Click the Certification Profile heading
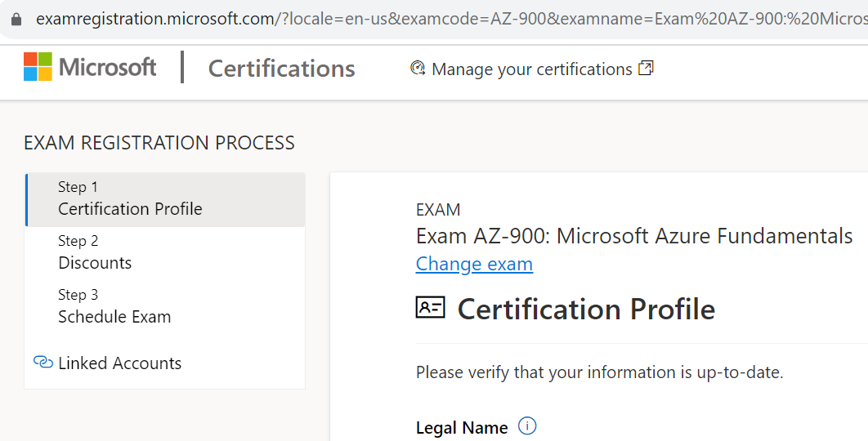Screen dimensions: 868x441 (586, 309)
